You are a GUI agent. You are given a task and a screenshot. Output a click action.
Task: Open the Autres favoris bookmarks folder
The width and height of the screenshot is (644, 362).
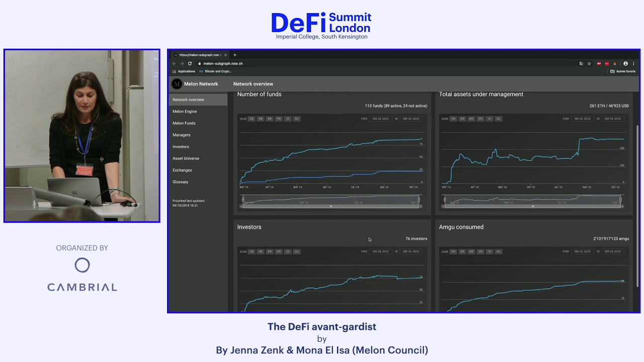click(623, 71)
